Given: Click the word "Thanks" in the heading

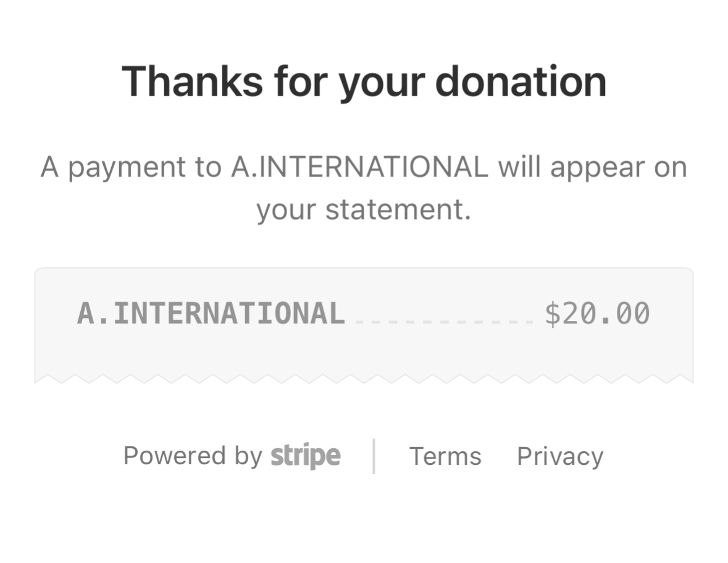Looking at the screenshot, I should [x=192, y=82].
